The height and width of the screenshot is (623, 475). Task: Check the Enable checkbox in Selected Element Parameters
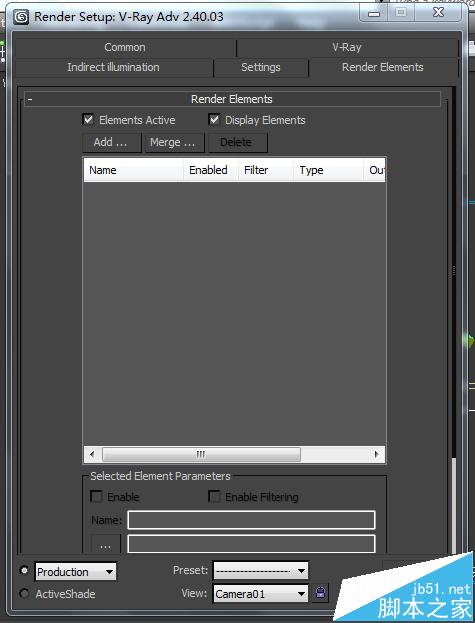coord(97,497)
